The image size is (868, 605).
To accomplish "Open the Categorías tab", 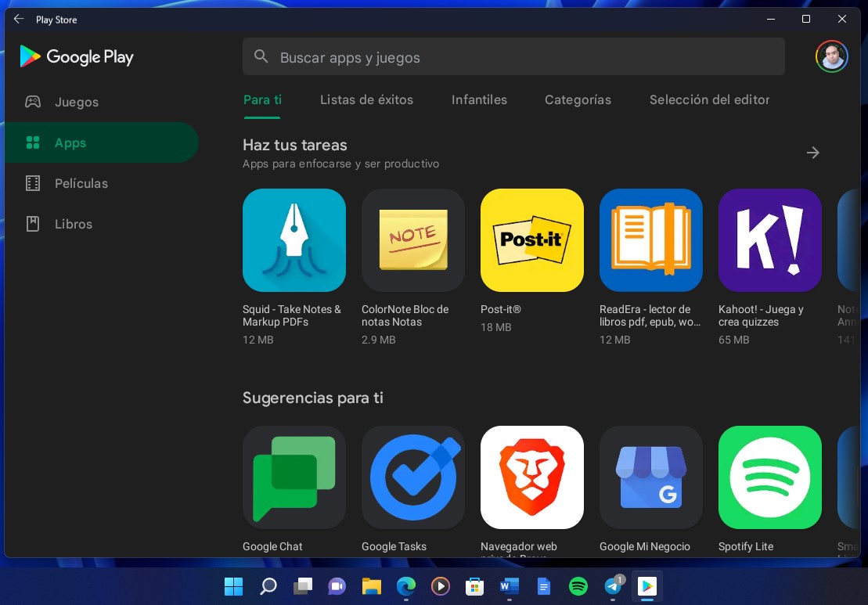I will (578, 100).
